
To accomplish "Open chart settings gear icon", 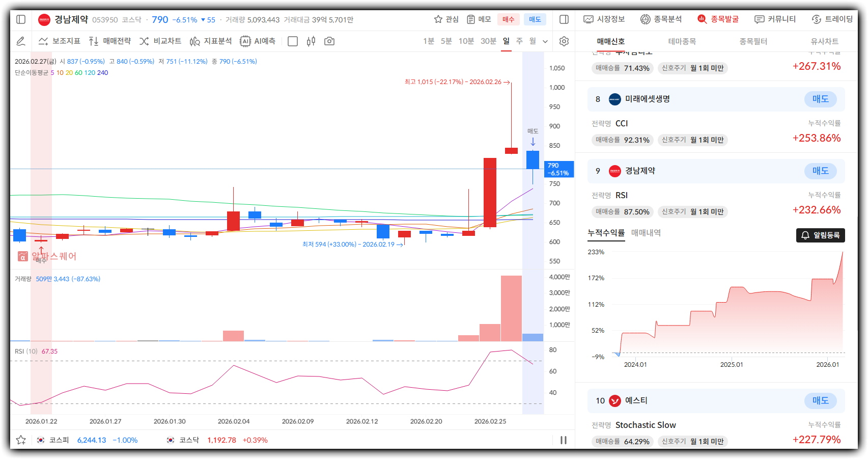I will (564, 41).
